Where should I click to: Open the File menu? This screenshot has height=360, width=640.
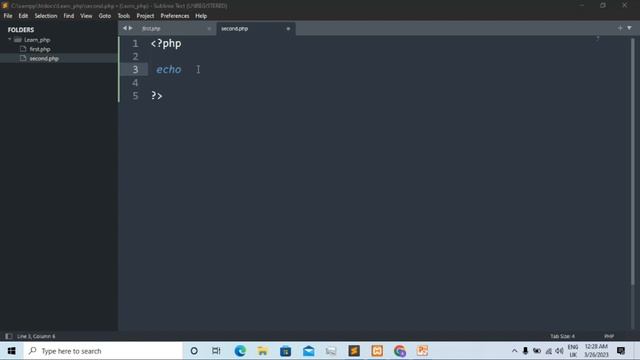(8, 16)
